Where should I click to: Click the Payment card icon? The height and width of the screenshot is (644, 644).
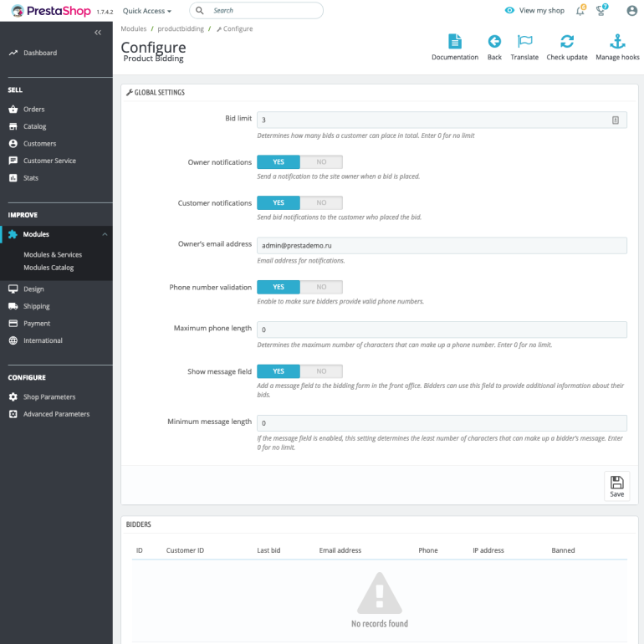(x=13, y=323)
